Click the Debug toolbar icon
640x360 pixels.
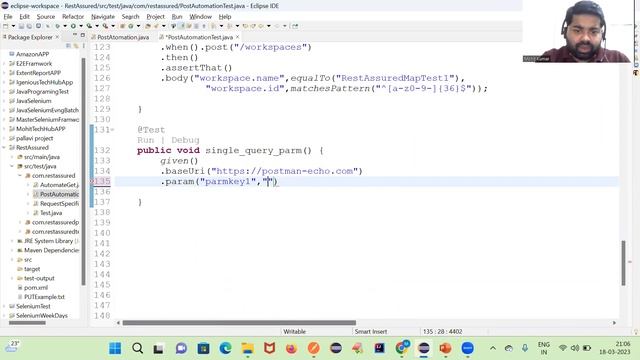(57, 26)
